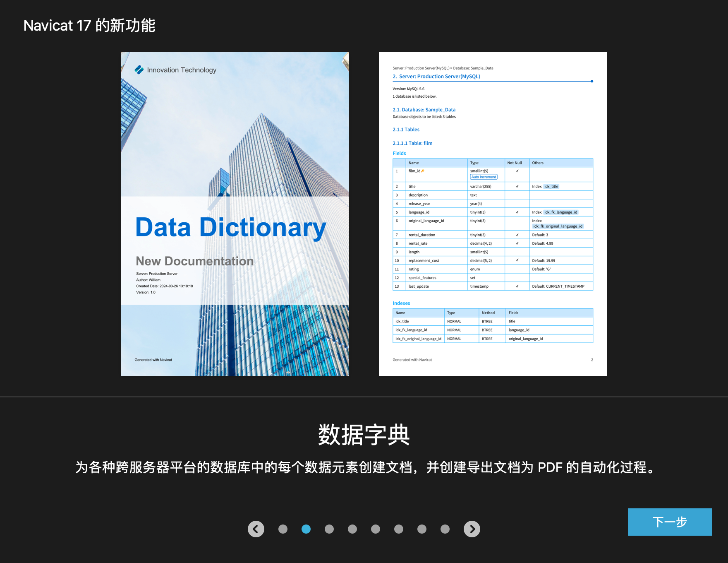728x563 pixels.
Task: Click the Innovation Technology logo icon
Action: click(x=139, y=70)
